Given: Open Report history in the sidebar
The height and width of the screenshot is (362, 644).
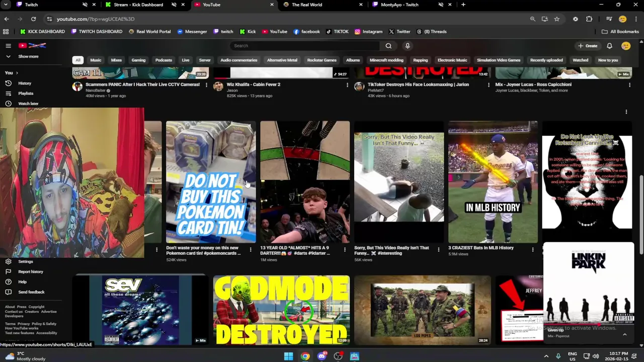Looking at the screenshot, I should pyautogui.click(x=31, y=271).
